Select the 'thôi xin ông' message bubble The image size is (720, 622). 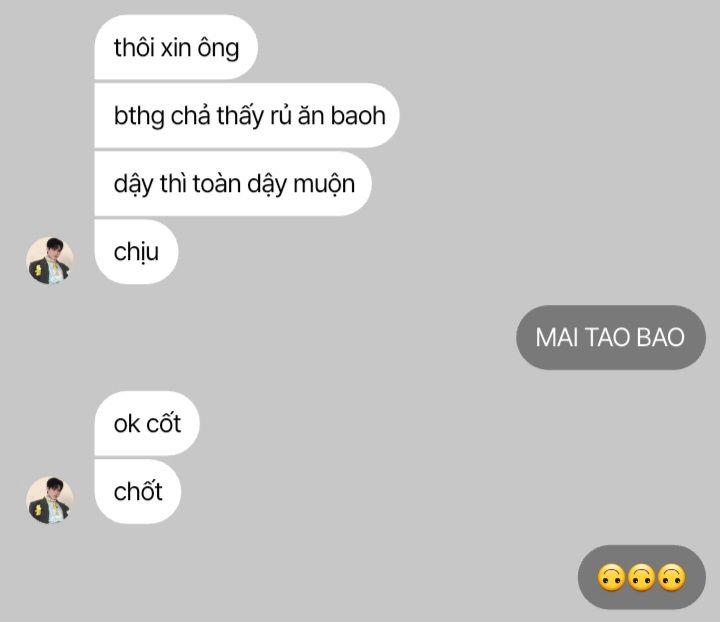[176, 47]
